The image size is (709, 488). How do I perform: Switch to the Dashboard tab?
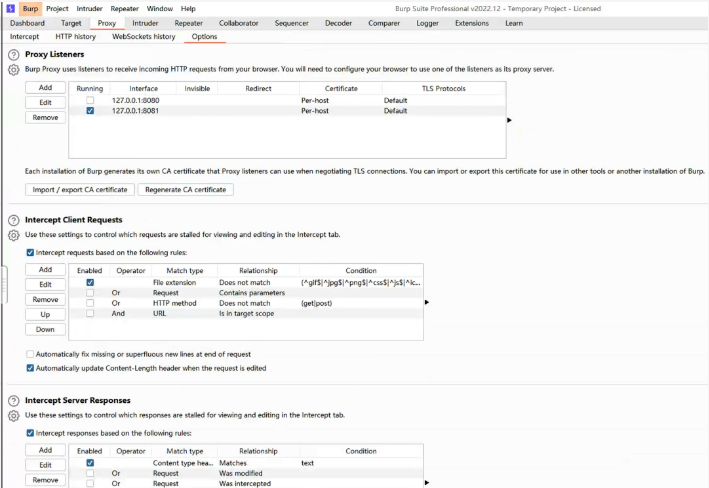[x=27, y=23]
